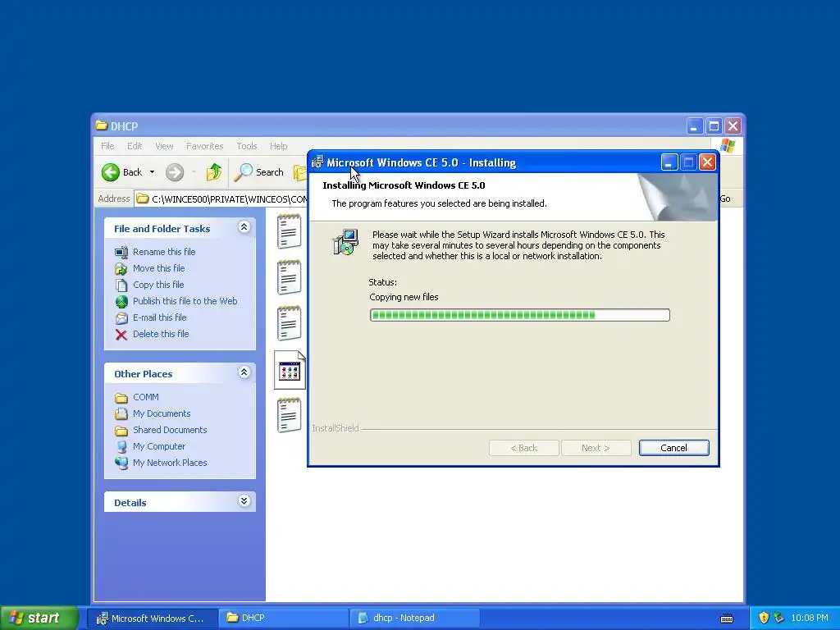This screenshot has width=840, height=630.
Task: Switch to Microsoft Windows CE taskbar button
Action: [x=152, y=619]
